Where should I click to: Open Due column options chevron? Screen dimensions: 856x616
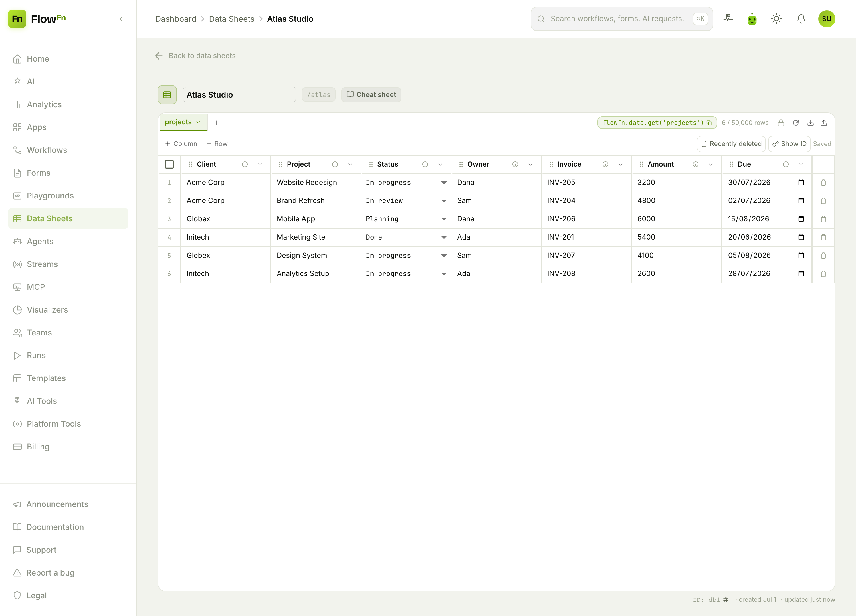(x=801, y=165)
